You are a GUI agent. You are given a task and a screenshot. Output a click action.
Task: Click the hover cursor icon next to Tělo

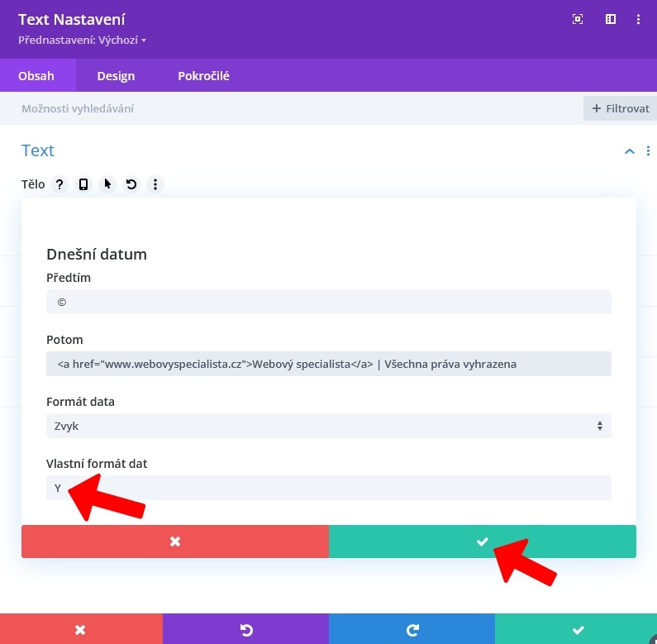[107, 184]
